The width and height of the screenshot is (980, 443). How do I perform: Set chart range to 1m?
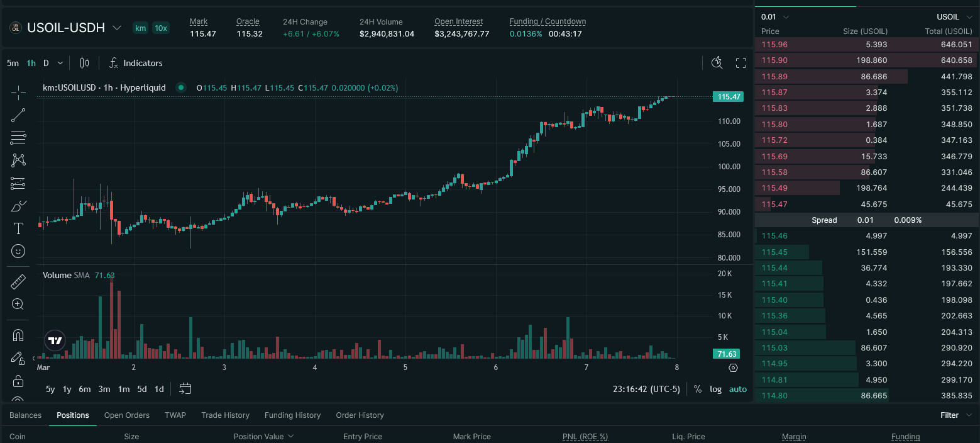[x=124, y=389]
